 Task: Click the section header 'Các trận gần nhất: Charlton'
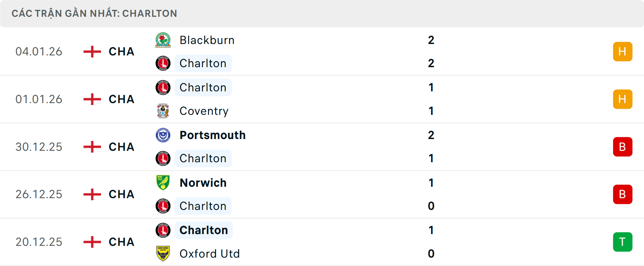click(94, 13)
